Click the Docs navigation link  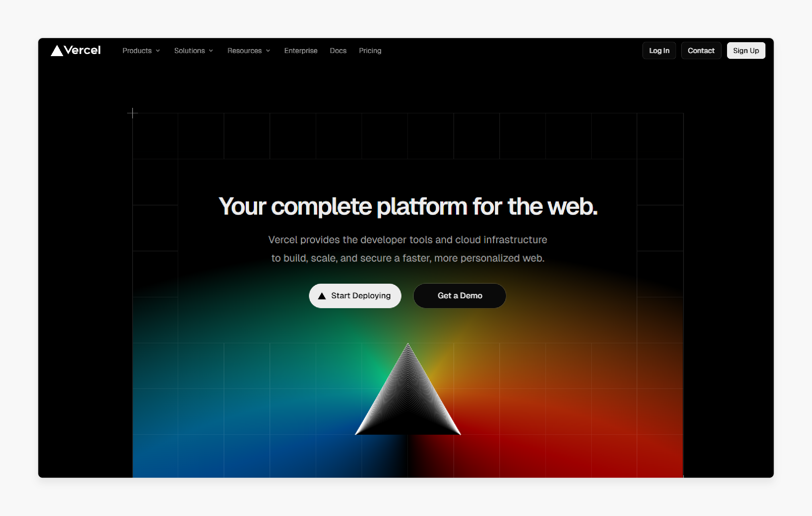338,50
